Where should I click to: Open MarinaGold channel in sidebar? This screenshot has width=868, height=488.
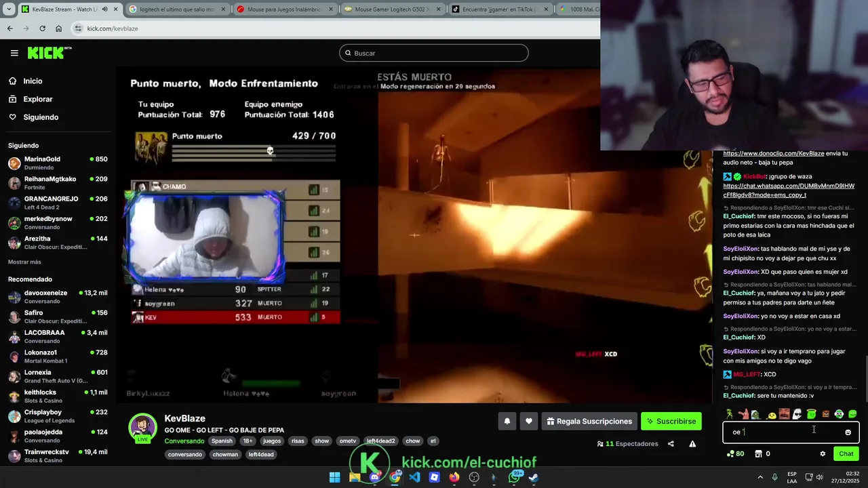pyautogui.click(x=58, y=163)
